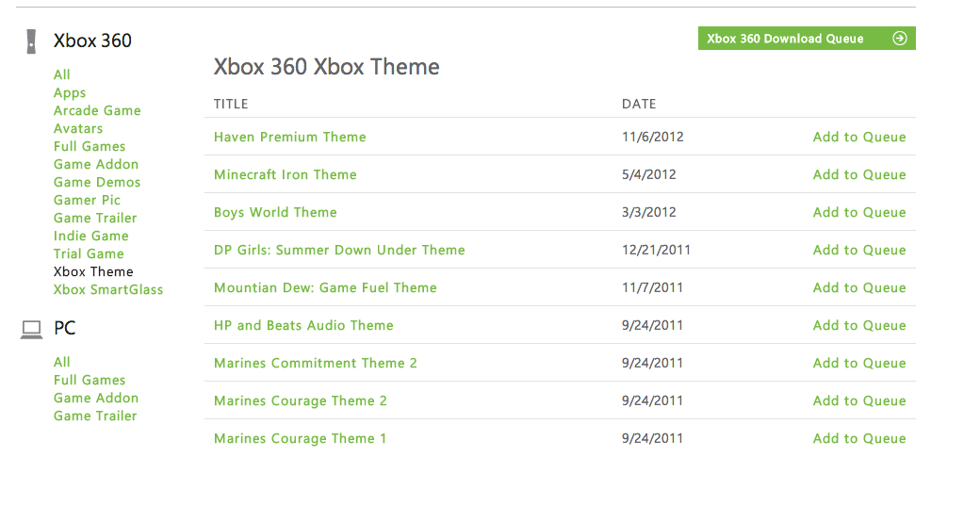980x522 pixels.
Task: Select the current Xbox Theme category
Action: click(x=93, y=271)
